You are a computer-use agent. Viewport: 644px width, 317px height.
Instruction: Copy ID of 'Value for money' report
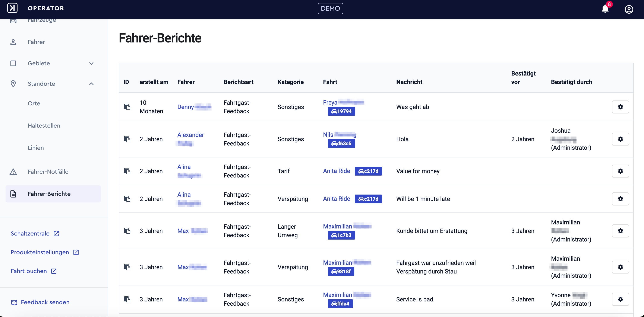(x=127, y=171)
